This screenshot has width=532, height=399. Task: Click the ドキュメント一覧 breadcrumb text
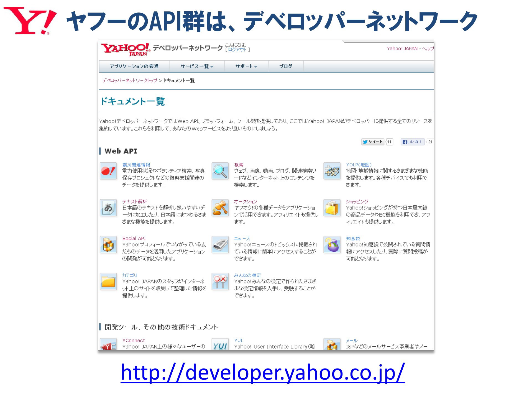click(x=179, y=80)
